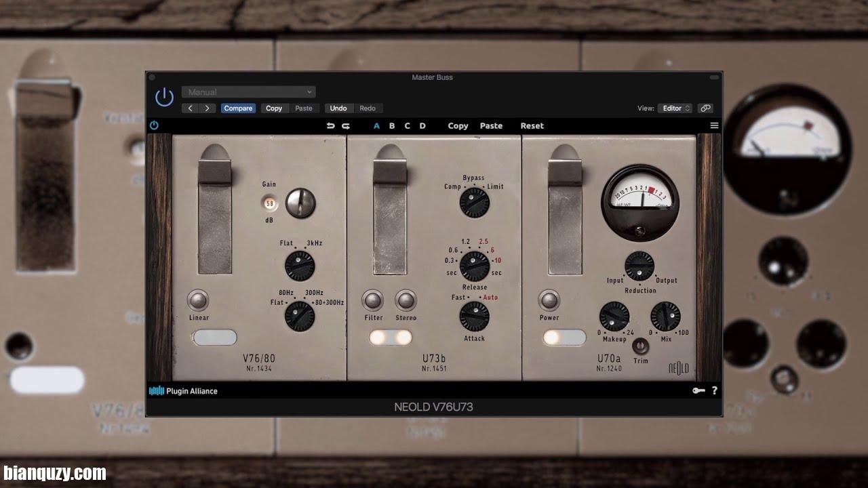This screenshot has width=868, height=488.
Task: Toggle the U70a Power switch
Action: (549, 300)
